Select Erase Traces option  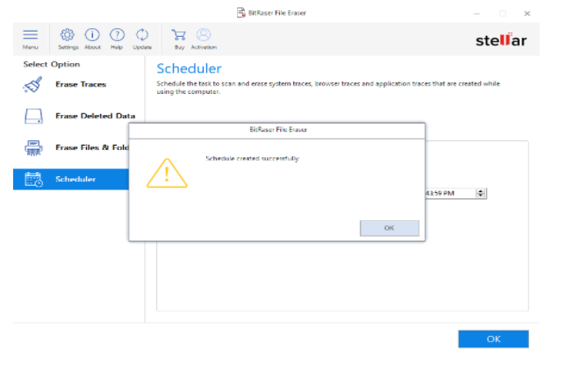pos(81,84)
